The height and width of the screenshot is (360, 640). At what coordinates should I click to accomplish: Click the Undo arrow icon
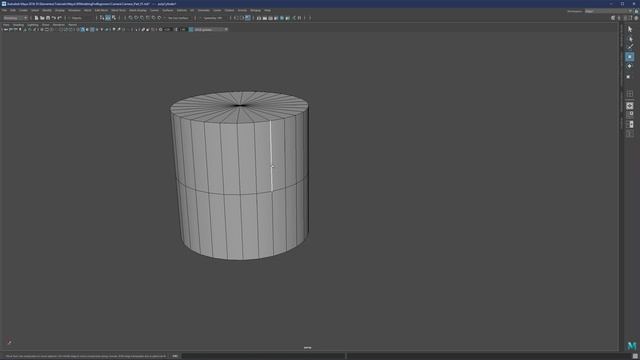(53, 18)
